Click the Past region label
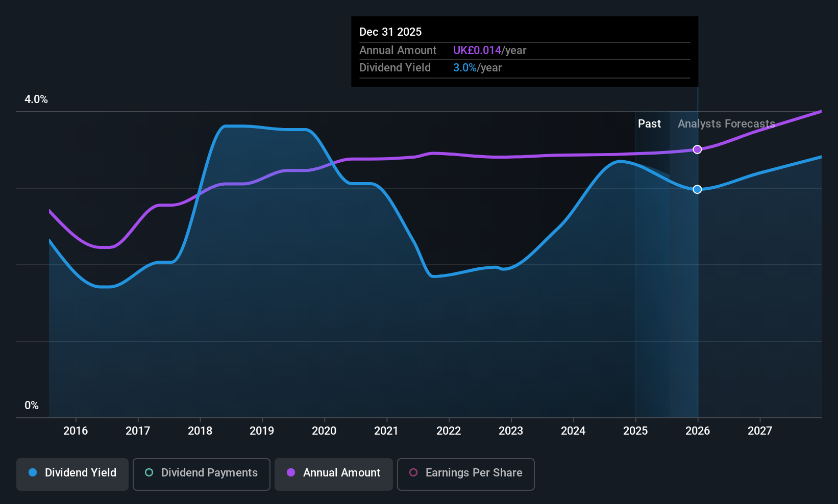Image resolution: width=838 pixels, height=504 pixels. click(649, 124)
